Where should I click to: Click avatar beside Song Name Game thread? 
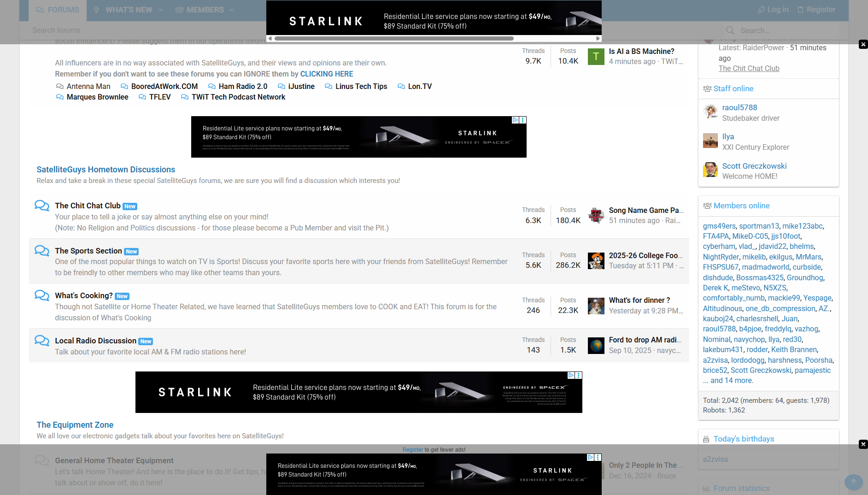coord(596,215)
